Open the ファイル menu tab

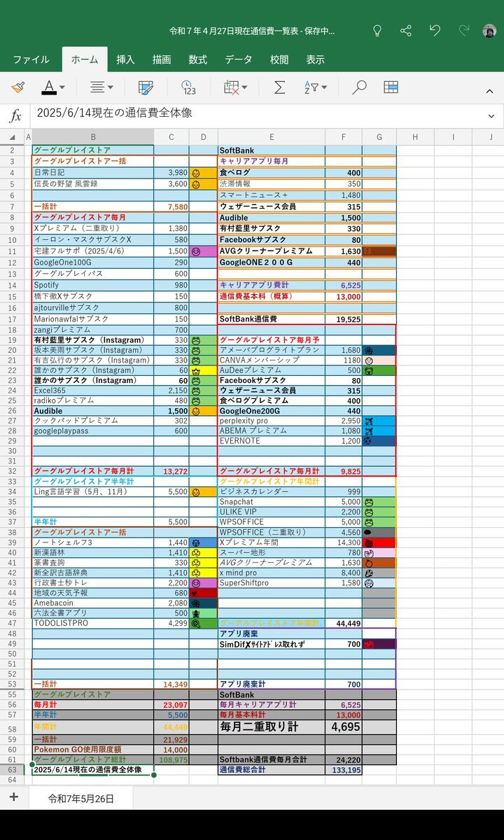[x=31, y=59]
